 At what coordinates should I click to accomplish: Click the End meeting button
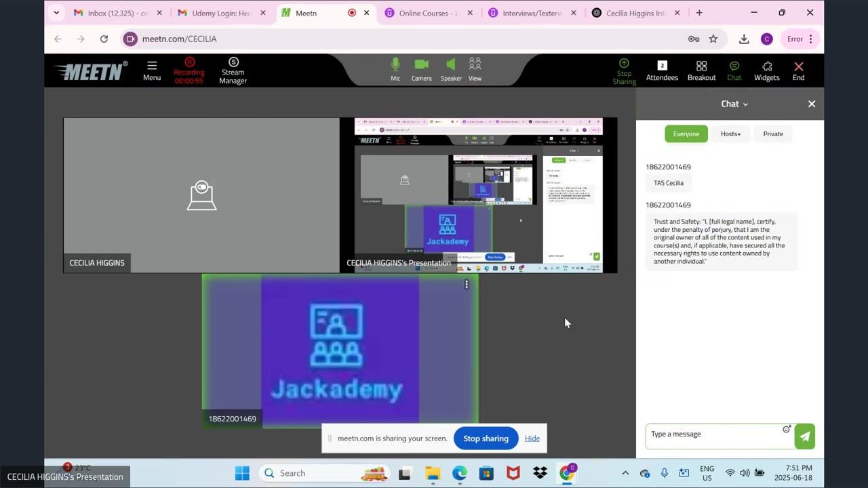[x=798, y=70]
